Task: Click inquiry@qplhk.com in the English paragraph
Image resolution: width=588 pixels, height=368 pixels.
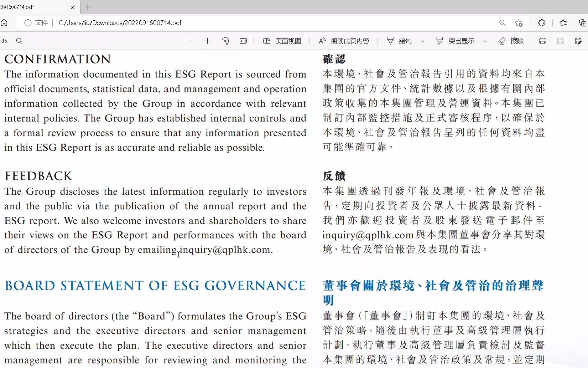Action: coord(225,250)
